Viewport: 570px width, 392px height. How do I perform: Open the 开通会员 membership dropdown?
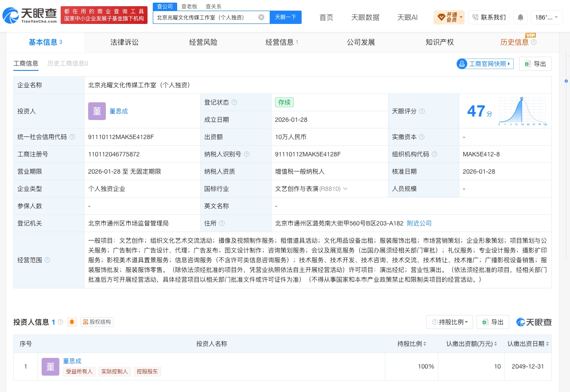[x=449, y=17]
